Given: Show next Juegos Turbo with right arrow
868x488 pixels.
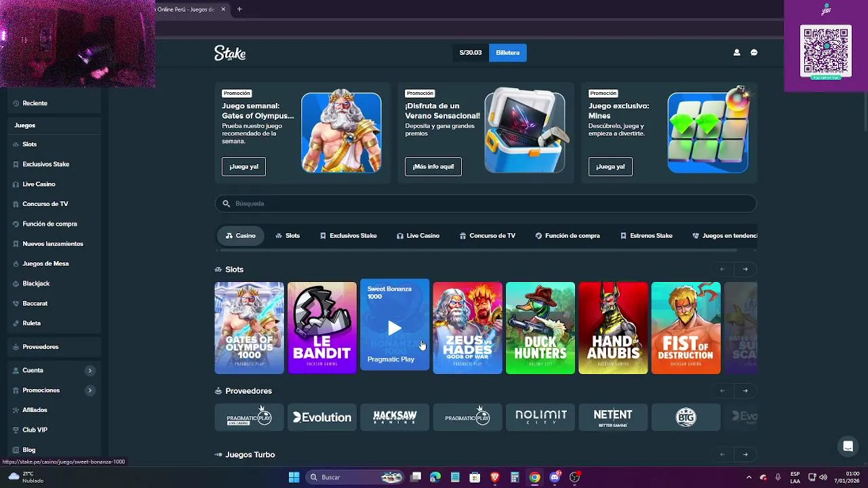Looking at the screenshot, I should point(745,454).
